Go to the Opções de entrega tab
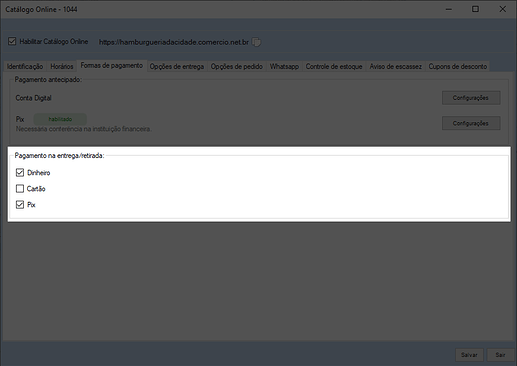517x366 pixels. pyautogui.click(x=177, y=66)
